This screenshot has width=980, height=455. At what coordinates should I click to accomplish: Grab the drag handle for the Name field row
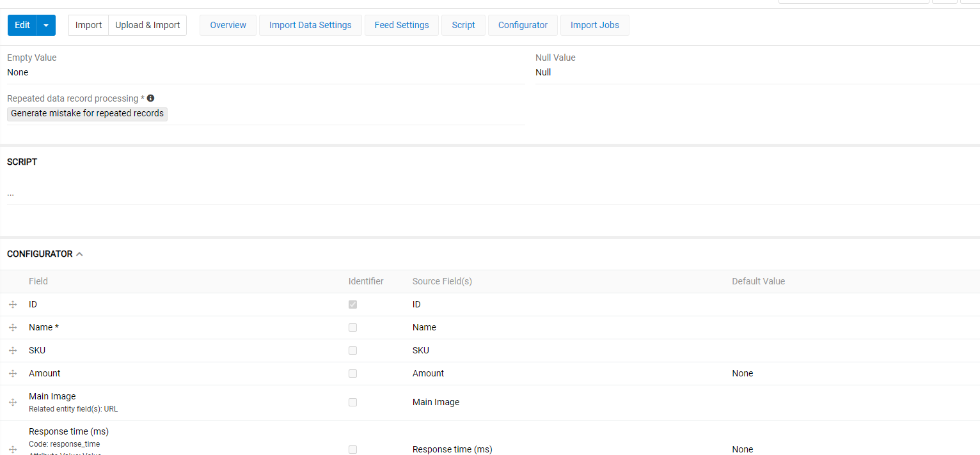(13, 327)
